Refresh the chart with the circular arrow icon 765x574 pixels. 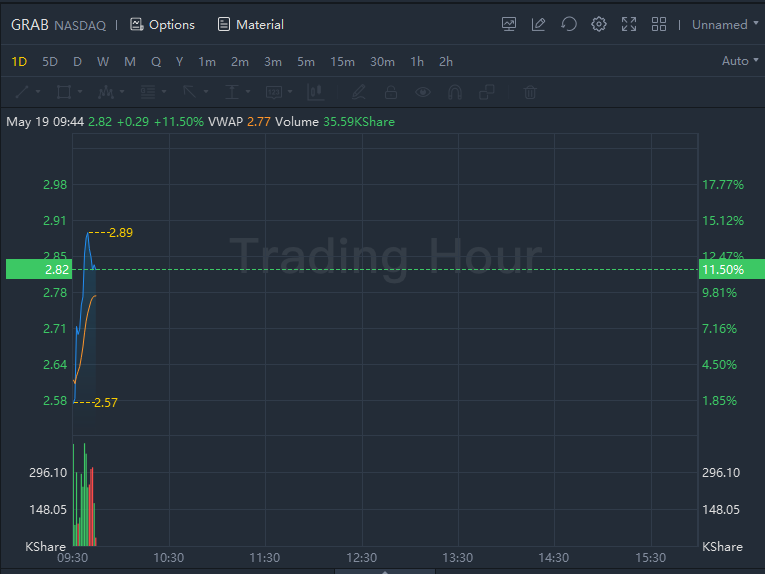pyautogui.click(x=569, y=24)
